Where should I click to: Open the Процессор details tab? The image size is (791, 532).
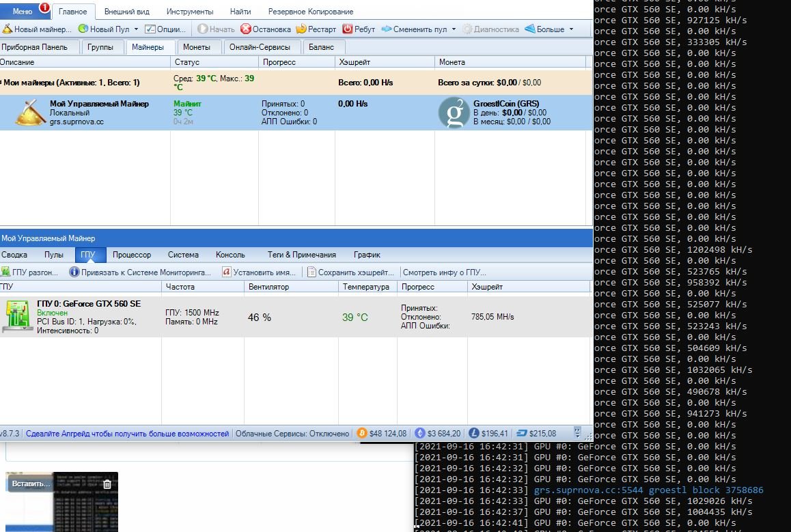click(x=132, y=255)
